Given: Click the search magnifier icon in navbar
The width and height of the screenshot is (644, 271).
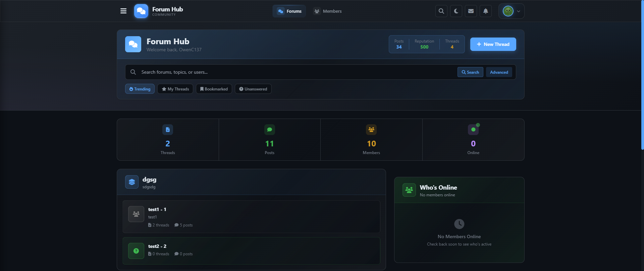Looking at the screenshot, I should (441, 11).
